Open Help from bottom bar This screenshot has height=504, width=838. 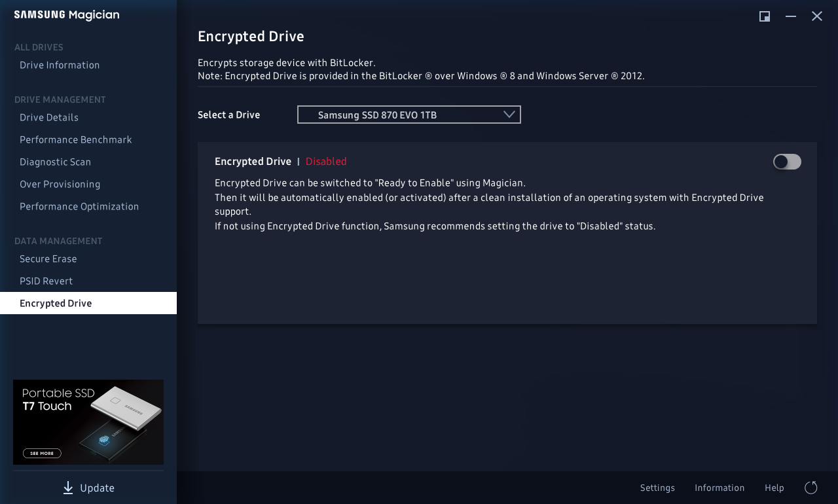pyautogui.click(x=774, y=488)
